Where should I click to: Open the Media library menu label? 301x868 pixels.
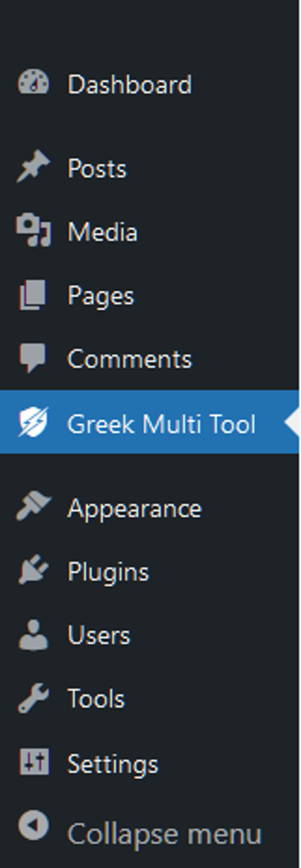click(x=103, y=232)
